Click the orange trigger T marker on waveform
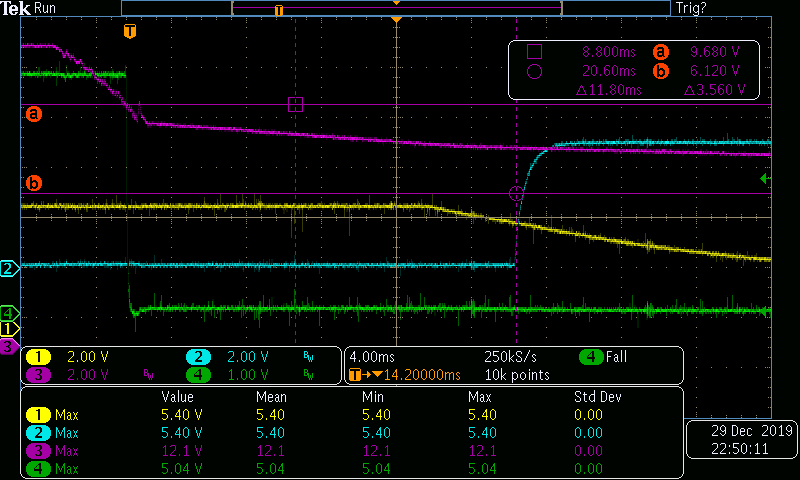 click(130, 32)
